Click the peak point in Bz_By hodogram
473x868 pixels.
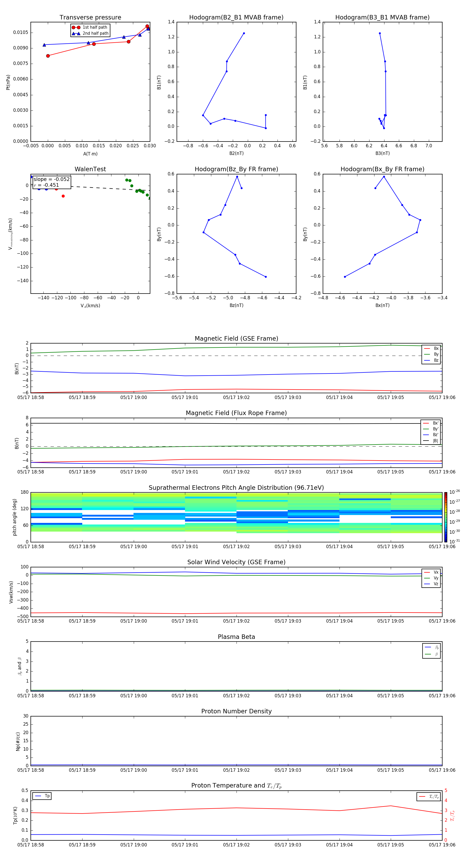coord(237,176)
